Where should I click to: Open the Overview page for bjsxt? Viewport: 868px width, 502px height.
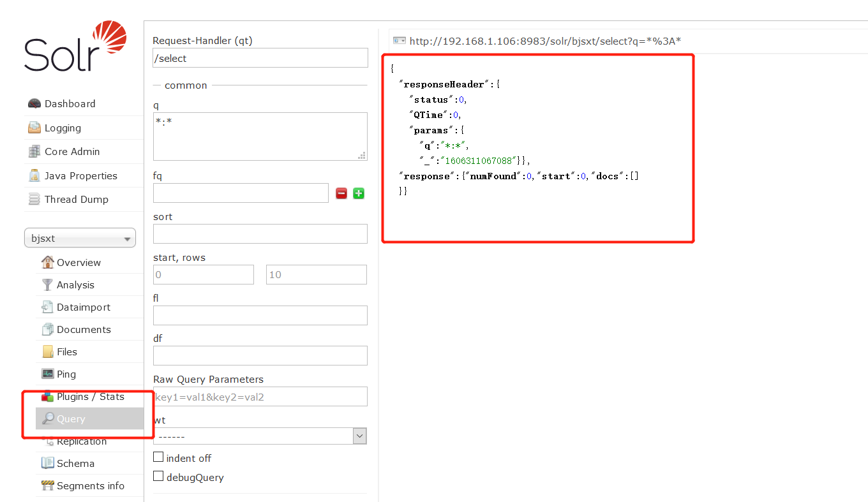79,262
